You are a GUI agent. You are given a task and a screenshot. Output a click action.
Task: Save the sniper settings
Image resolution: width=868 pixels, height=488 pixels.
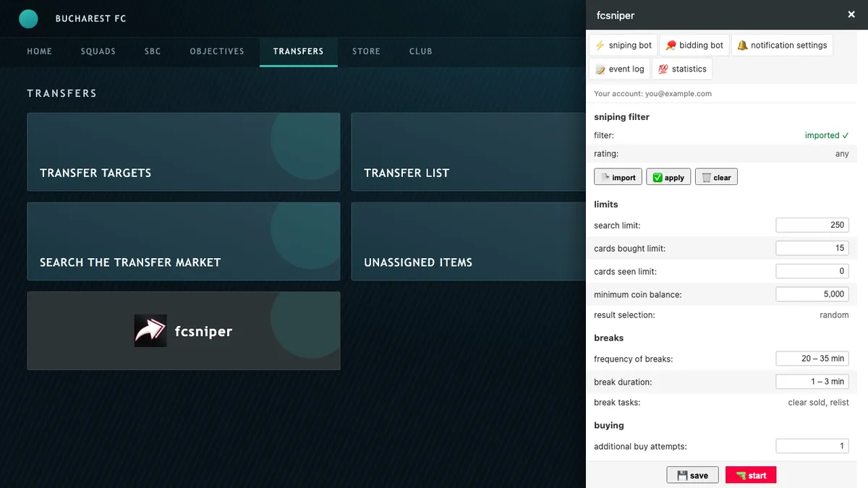coord(693,475)
